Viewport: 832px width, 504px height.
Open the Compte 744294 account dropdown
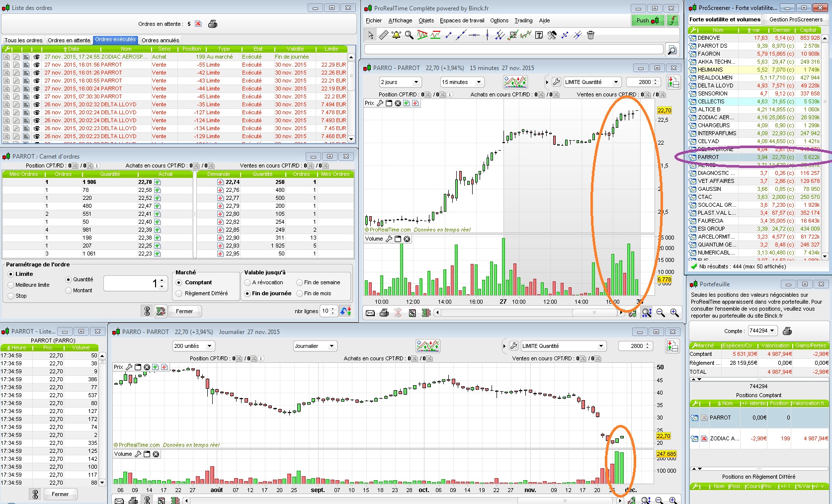[x=762, y=331]
